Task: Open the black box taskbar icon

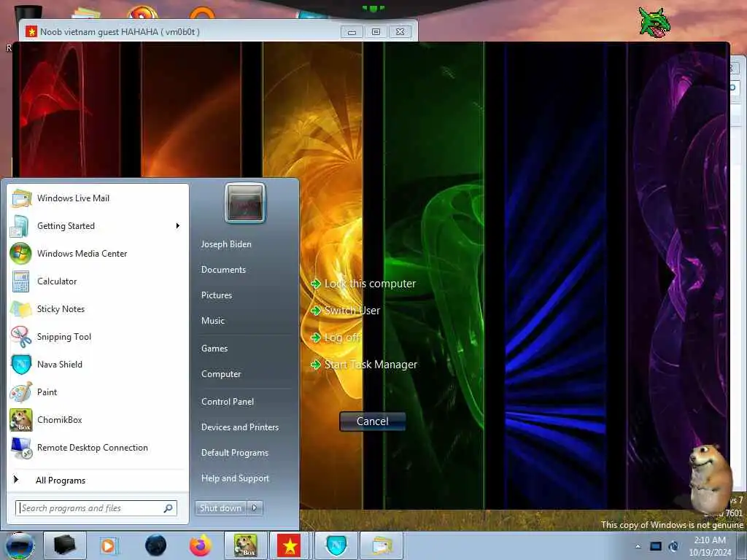Action: click(x=65, y=545)
